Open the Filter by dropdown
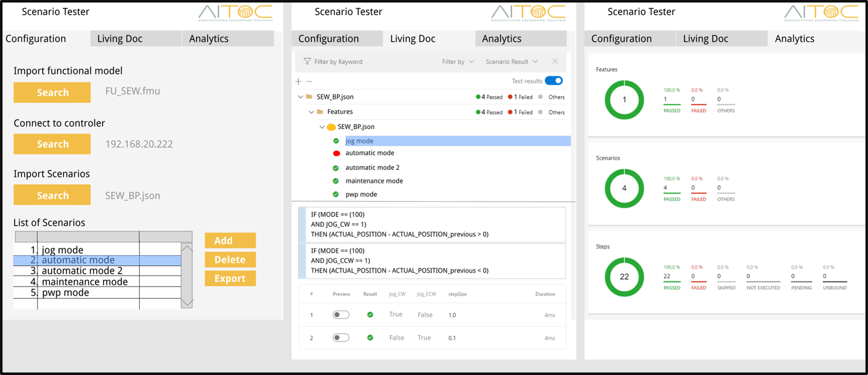 coord(458,62)
